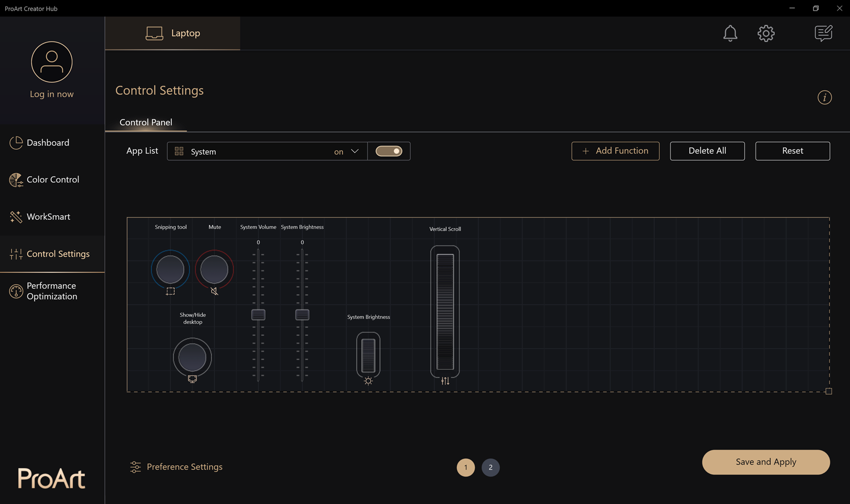Image resolution: width=850 pixels, height=504 pixels.
Task: Click the desktop monitor icon under dial
Action: pos(192,379)
